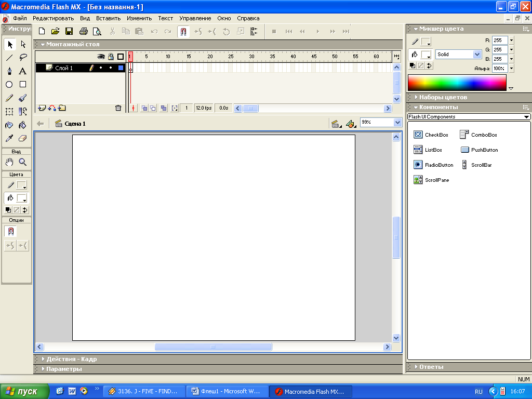The height and width of the screenshot is (399, 532).
Task: Open the Редактировать menu
Action: tap(54, 18)
